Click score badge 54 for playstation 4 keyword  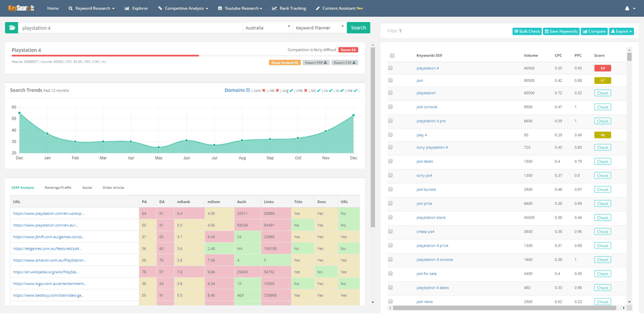(602, 68)
